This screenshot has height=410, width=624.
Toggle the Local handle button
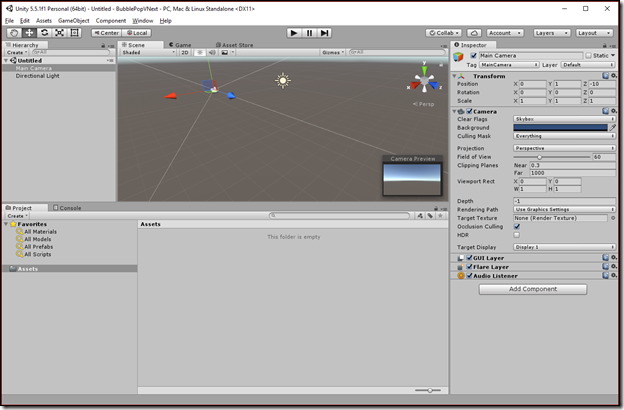coord(137,33)
